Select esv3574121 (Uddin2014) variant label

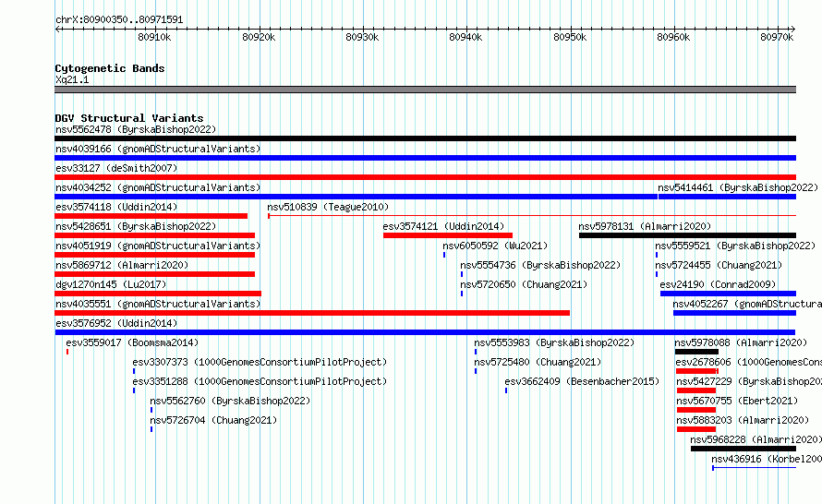point(443,226)
